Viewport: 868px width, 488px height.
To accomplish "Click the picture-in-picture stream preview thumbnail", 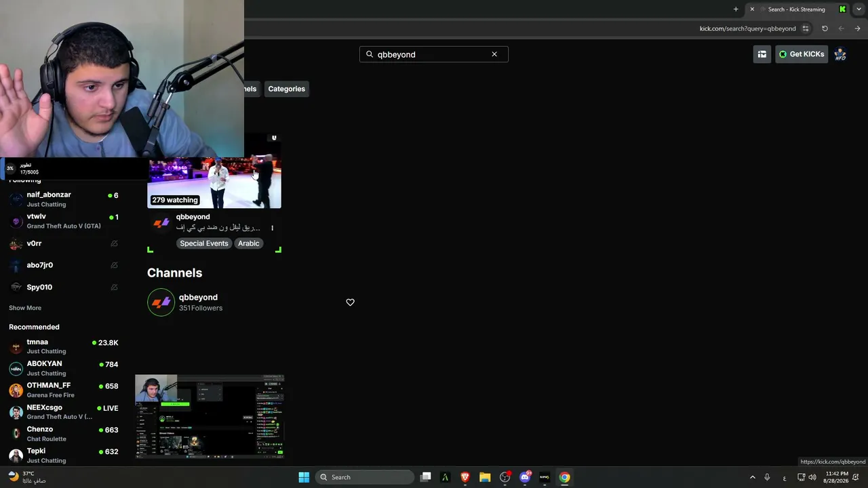I will [210, 417].
